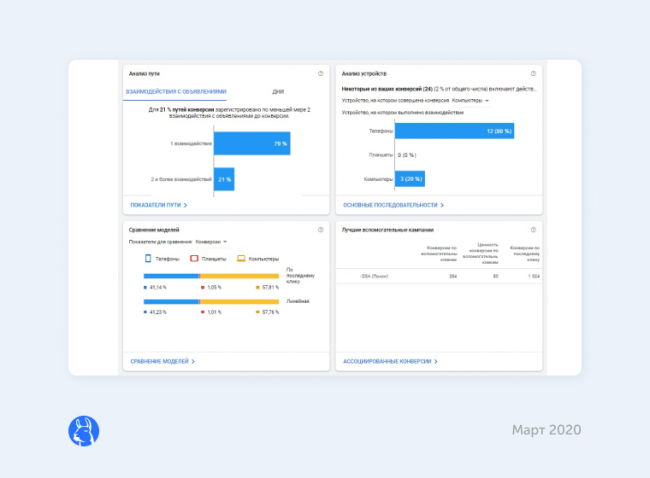Open the Конверсии comparison metric dropdown
Viewport: 650px width, 478px height.
[211, 241]
